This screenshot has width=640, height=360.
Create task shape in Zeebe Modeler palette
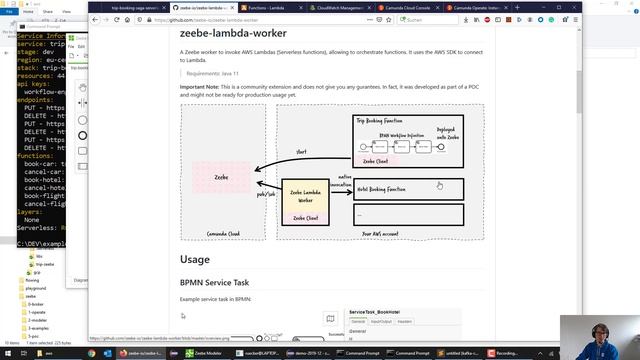click(x=82, y=151)
